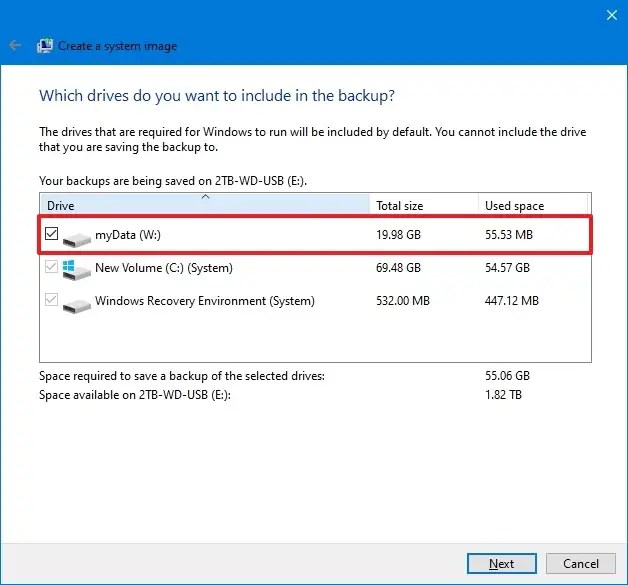Click the Create a system image title
The image size is (628, 585).
117,46
